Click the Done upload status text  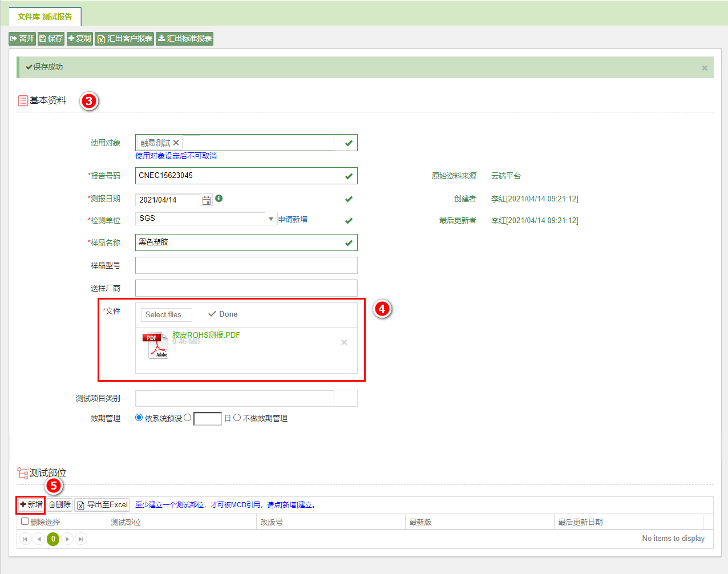click(228, 314)
